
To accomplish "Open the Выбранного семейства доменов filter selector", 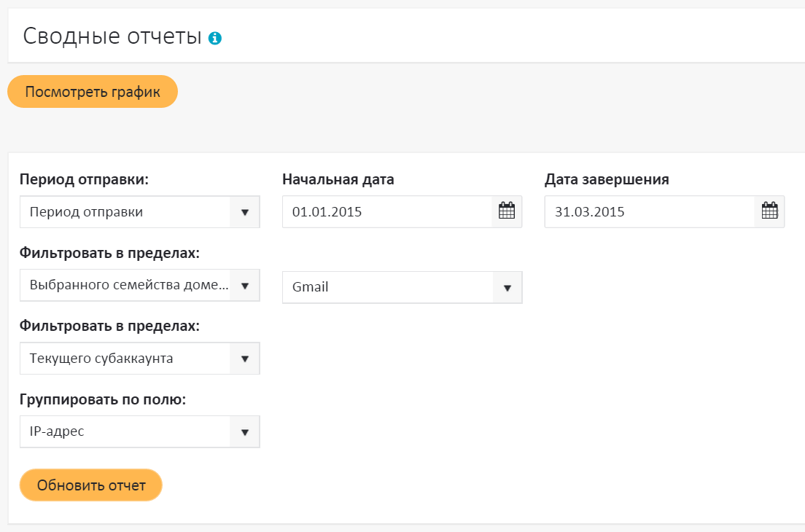I will (x=124, y=286).
